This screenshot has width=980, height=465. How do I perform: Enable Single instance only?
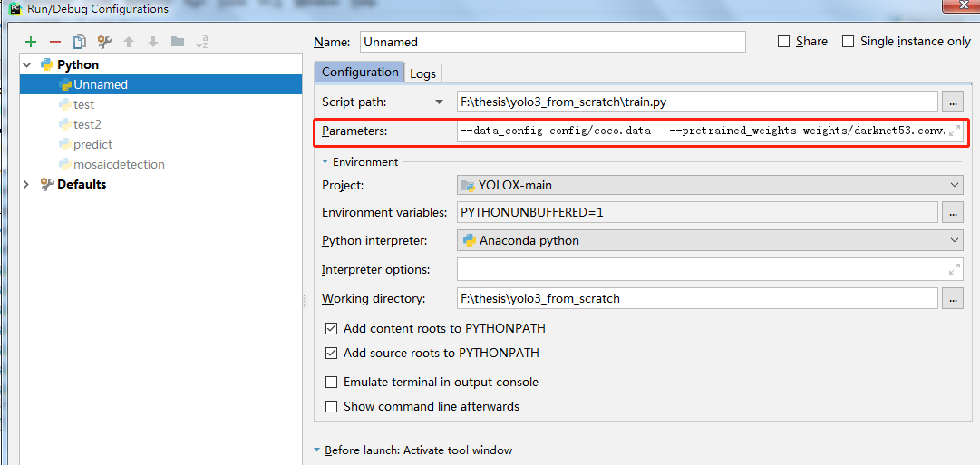849,42
